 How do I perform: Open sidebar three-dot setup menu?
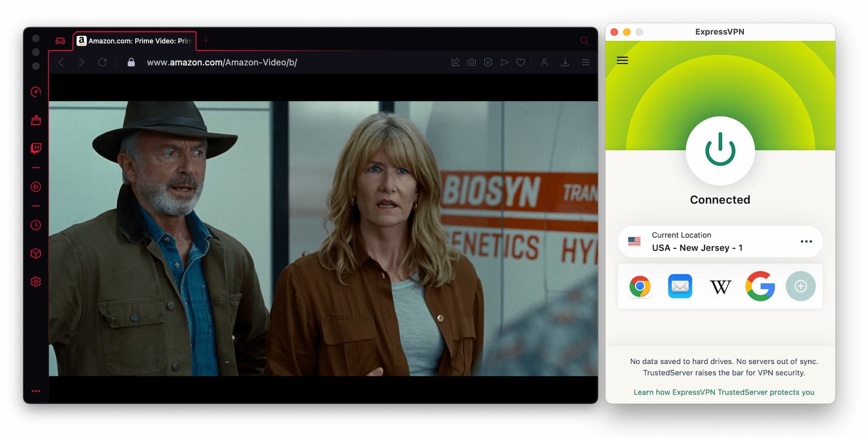(x=36, y=391)
